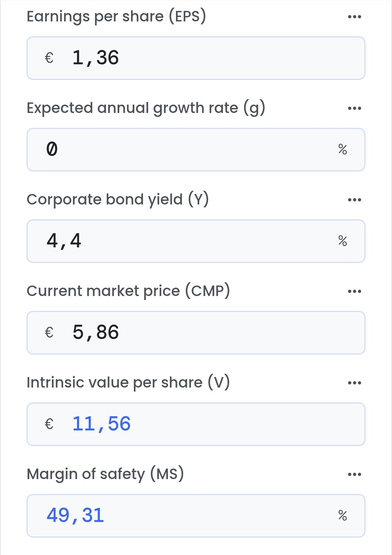
Task: Click the ellipsis next to Corporate bond yield
Action: [x=354, y=200]
